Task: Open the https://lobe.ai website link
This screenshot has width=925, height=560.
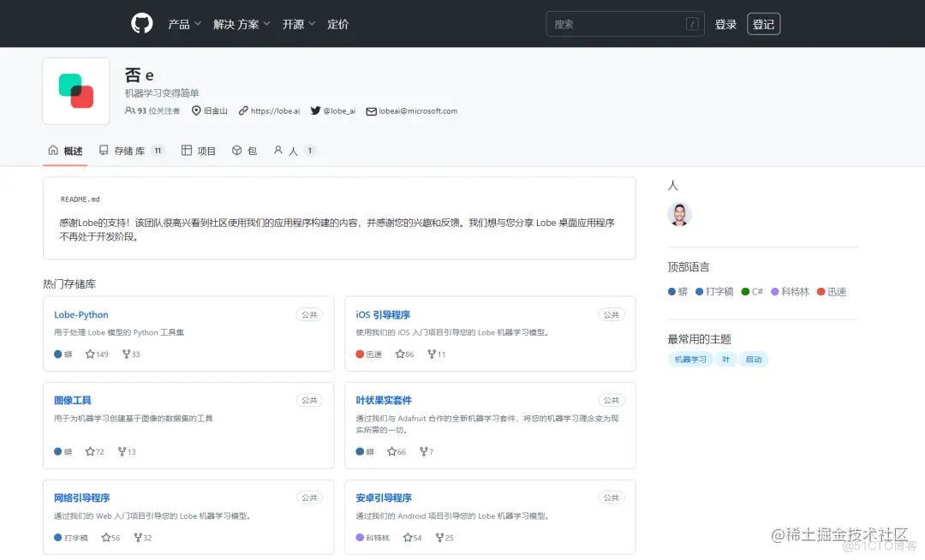Action: click(275, 110)
